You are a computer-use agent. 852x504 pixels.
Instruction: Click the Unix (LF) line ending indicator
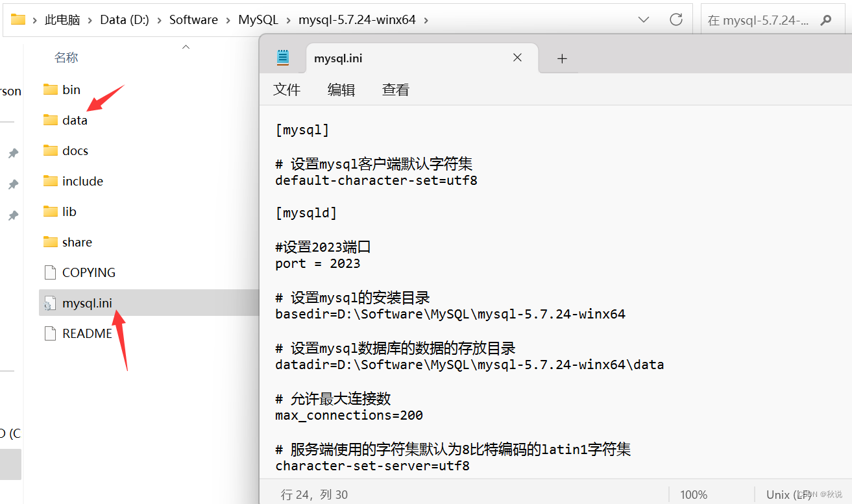tap(788, 494)
